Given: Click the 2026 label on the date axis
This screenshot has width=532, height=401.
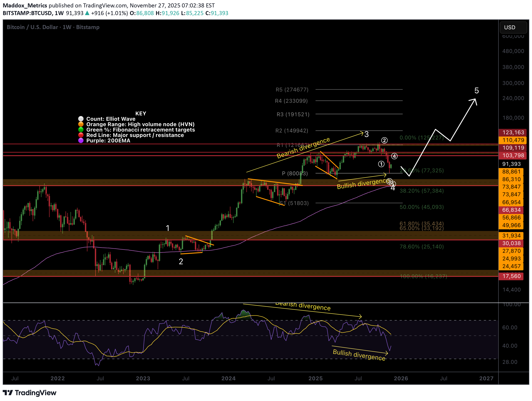Looking at the screenshot, I should [x=401, y=378].
